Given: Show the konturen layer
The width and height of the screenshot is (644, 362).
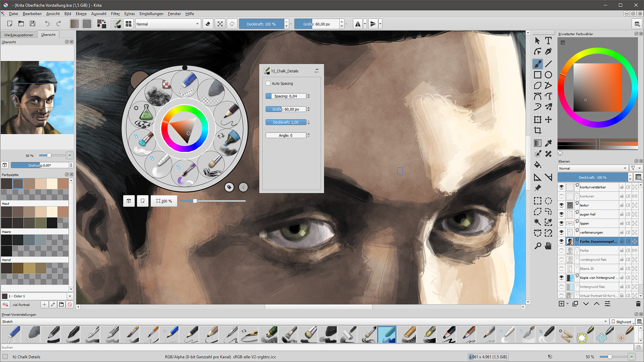Looking at the screenshot, I should tap(561, 196).
